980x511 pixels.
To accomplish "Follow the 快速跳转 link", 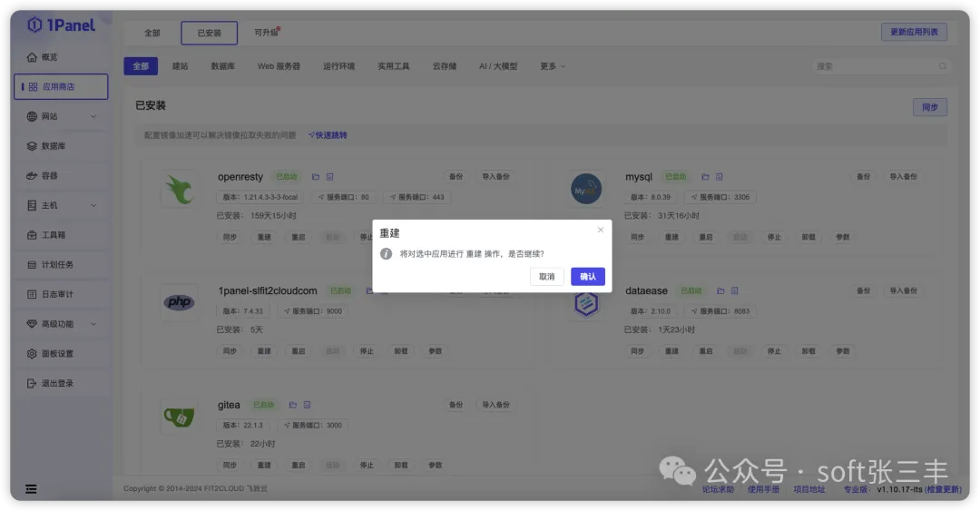I will [328, 135].
